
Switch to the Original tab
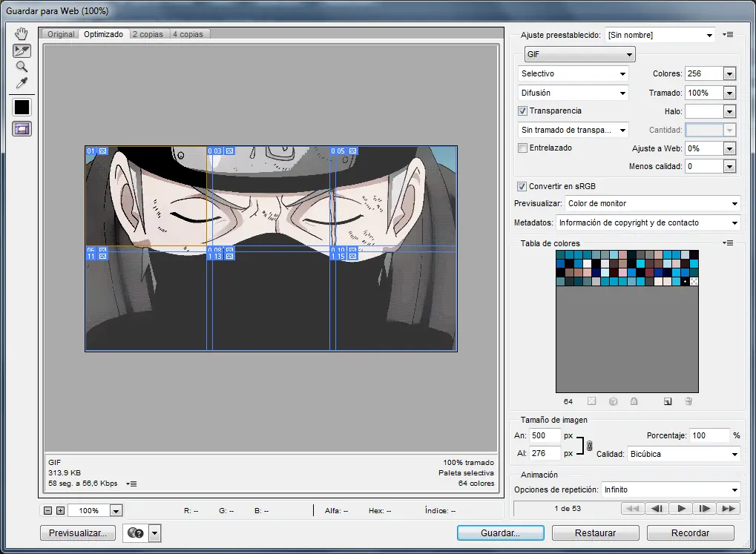61,34
